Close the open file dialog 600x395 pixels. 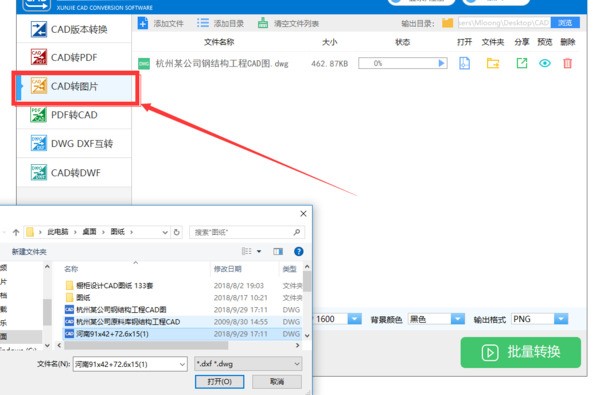tap(303, 214)
